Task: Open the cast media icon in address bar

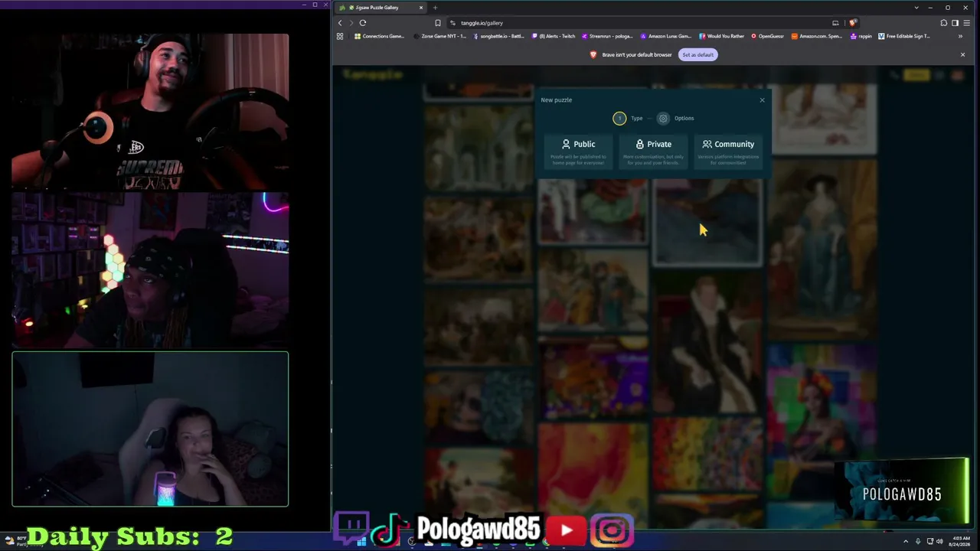Action: 835,23
